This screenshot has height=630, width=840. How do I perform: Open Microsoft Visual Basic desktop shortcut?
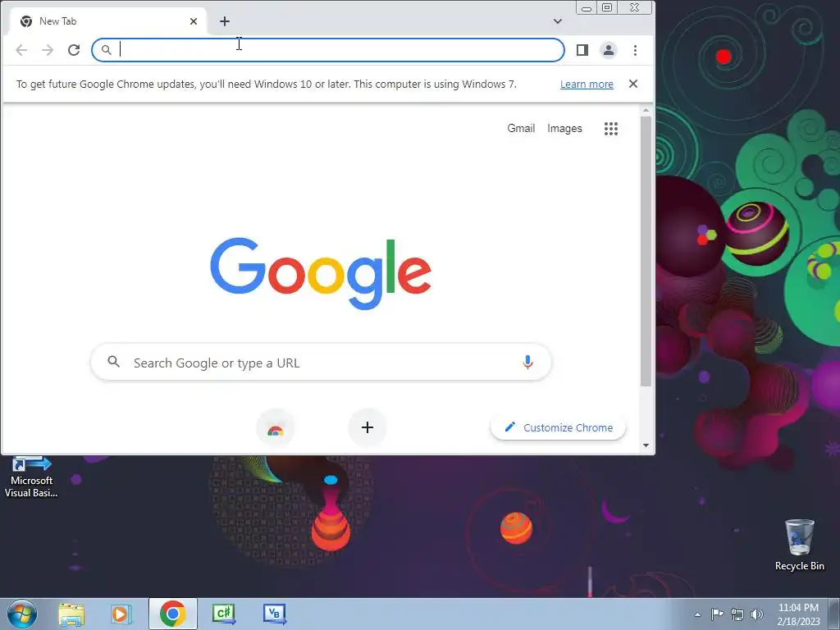point(31,477)
